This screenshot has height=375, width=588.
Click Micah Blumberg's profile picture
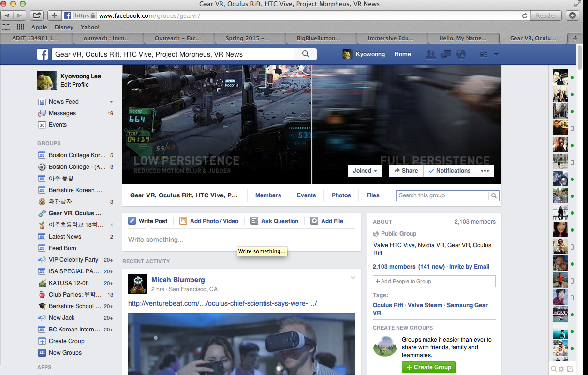tap(138, 284)
